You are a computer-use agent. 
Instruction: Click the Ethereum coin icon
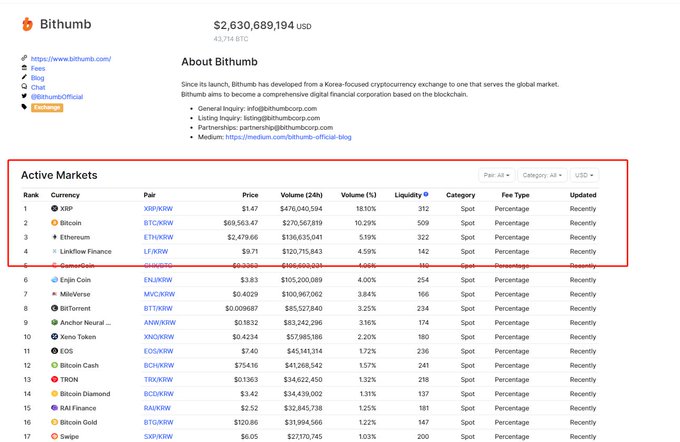tap(54, 237)
